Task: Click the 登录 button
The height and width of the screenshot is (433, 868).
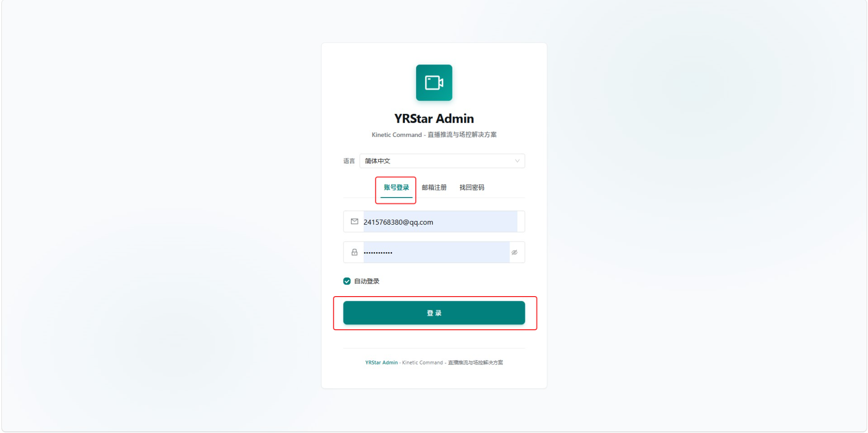Action: pyautogui.click(x=434, y=312)
